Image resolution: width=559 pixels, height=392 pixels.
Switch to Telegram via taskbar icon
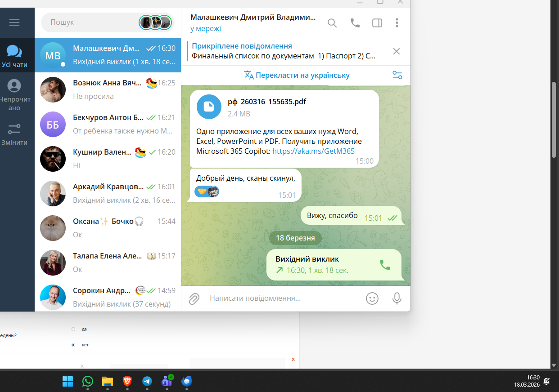pyautogui.click(x=147, y=381)
